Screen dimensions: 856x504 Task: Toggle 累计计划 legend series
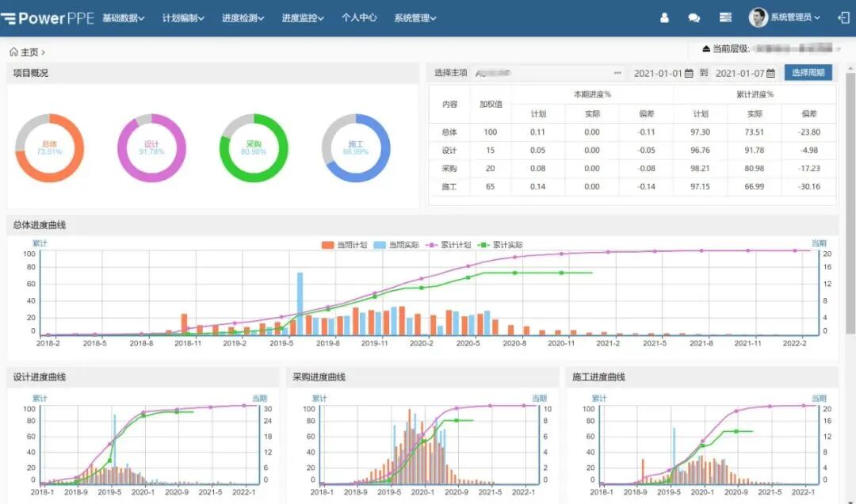[448, 245]
